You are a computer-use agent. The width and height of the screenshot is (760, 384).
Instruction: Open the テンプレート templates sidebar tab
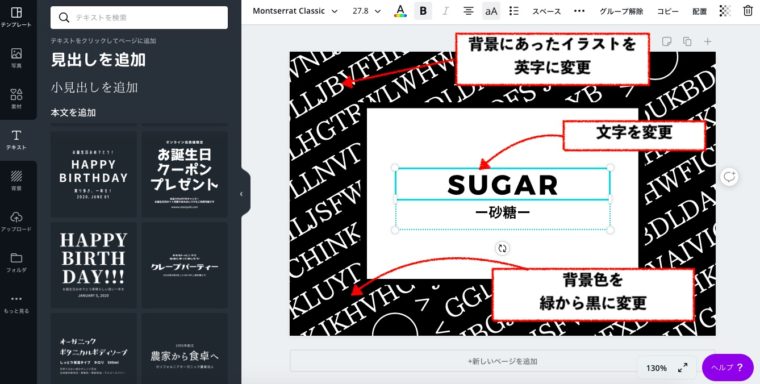pos(16,16)
